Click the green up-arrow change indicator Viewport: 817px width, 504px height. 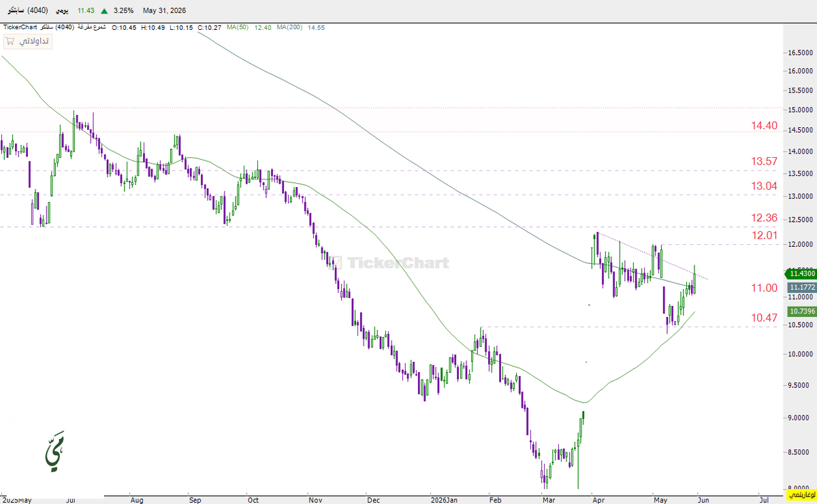coord(104,11)
